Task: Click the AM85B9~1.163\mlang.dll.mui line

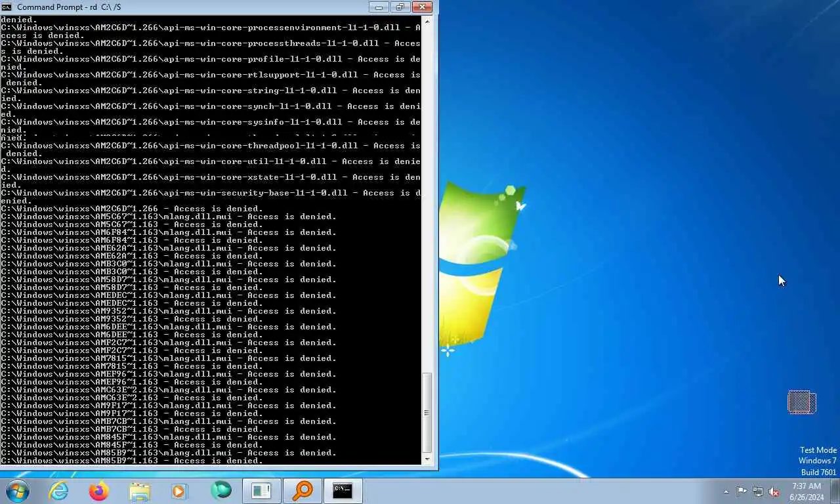Action: click(x=169, y=453)
